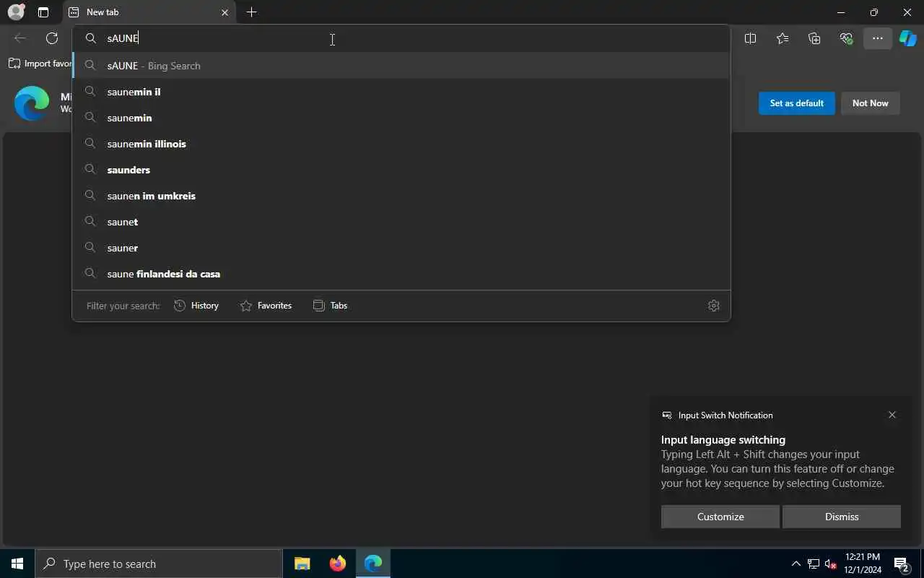Choose the saunet suggestion
Image resolution: width=924 pixels, height=578 pixels.
pyautogui.click(x=401, y=222)
